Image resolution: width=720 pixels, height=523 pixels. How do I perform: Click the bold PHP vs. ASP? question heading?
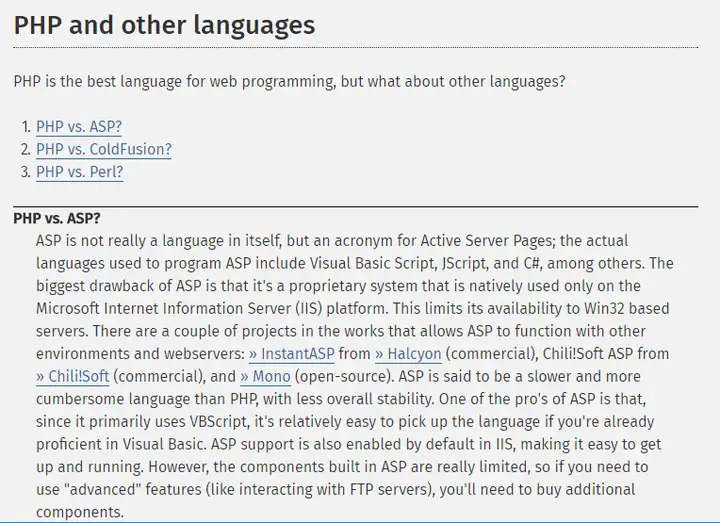(56, 218)
